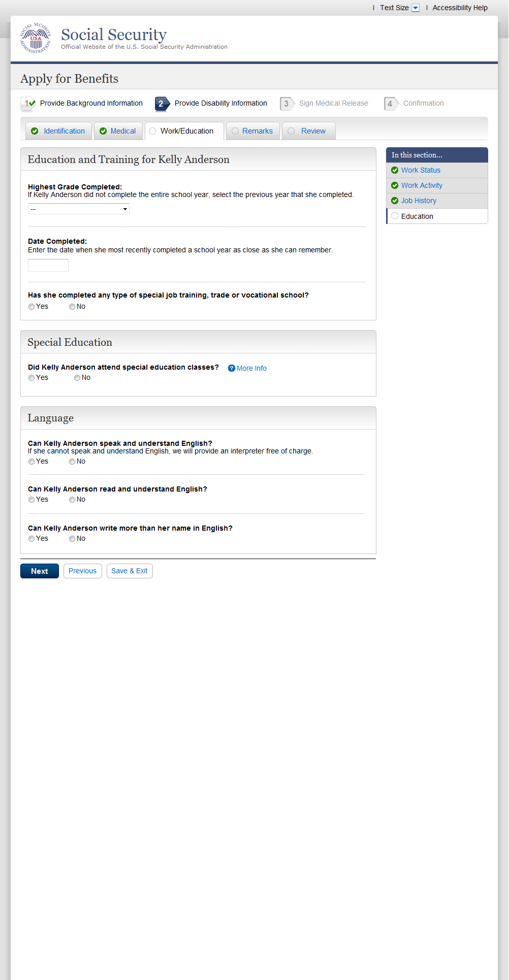
Task: Open the Highest Grade Completed dropdown
Action: pyautogui.click(x=79, y=209)
